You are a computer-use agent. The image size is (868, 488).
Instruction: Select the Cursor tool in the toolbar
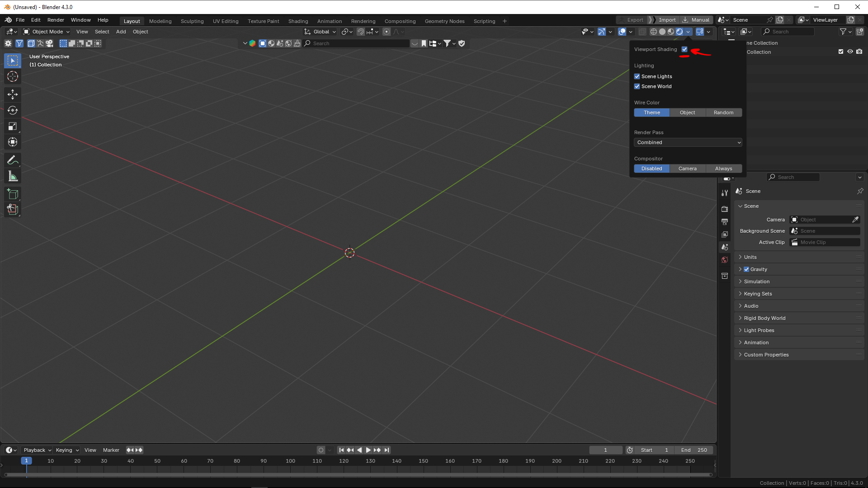coord(13,76)
